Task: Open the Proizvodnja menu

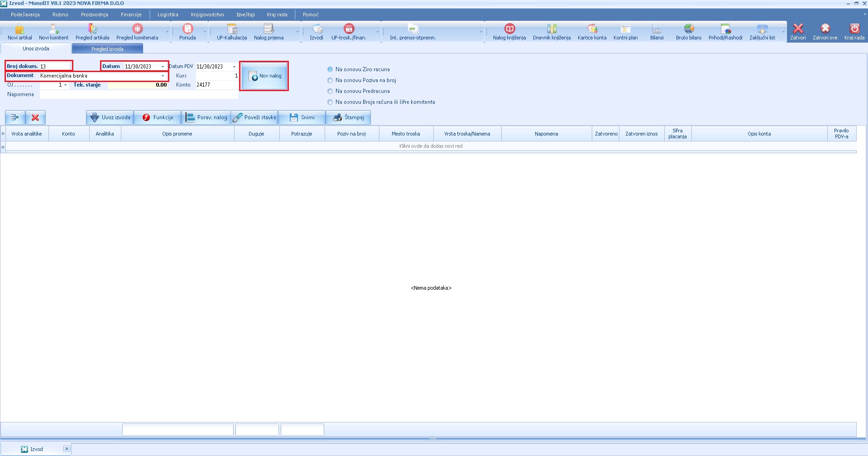Action: [95, 15]
